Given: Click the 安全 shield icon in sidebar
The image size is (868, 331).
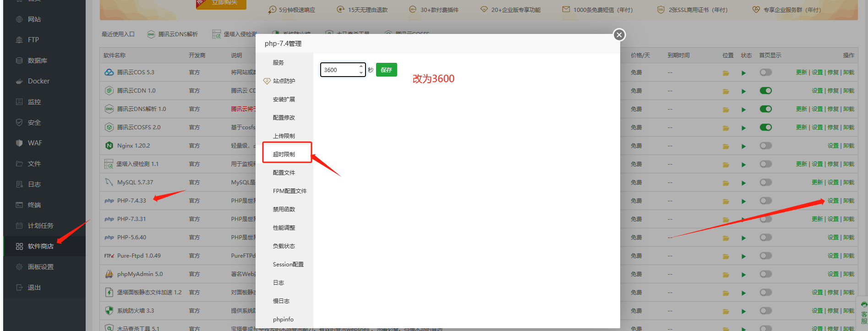Looking at the screenshot, I should click(19, 122).
